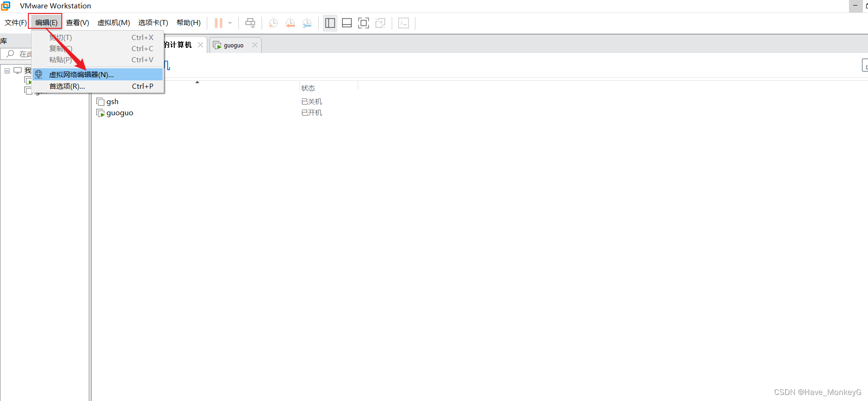Open the 帮助(H) menu
Viewport: 868px width, 401px height.
[189, 23]
